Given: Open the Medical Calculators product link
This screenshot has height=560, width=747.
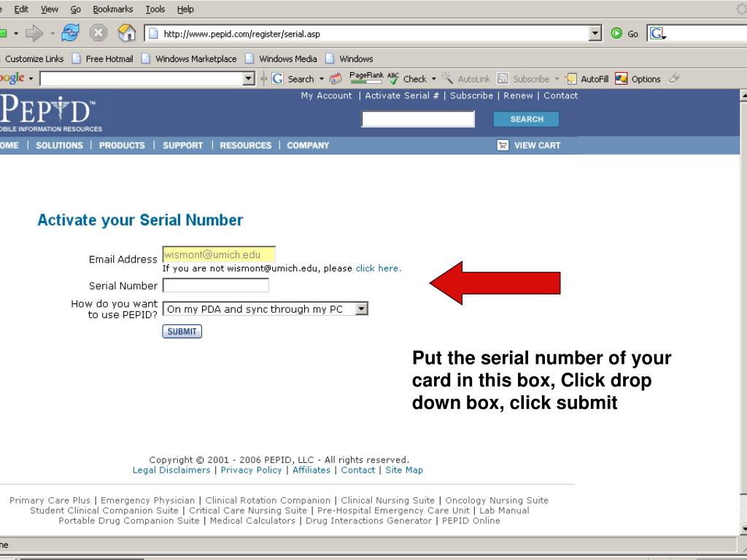Looking at the screenshot, I should click(x=252, y=521).
